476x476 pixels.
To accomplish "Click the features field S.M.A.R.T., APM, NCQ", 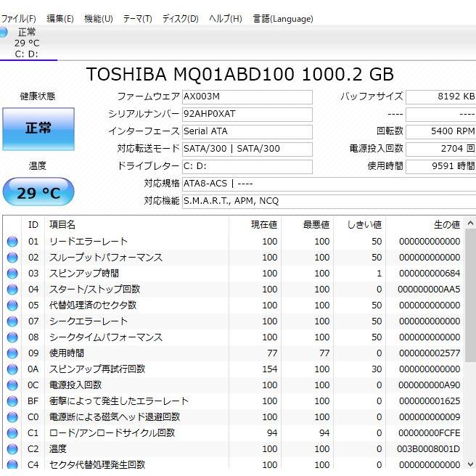I will (x=329, y=201).
